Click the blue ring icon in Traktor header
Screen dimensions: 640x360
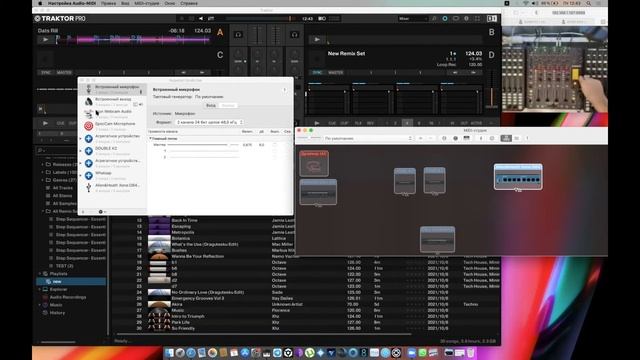tap(445, 18)
